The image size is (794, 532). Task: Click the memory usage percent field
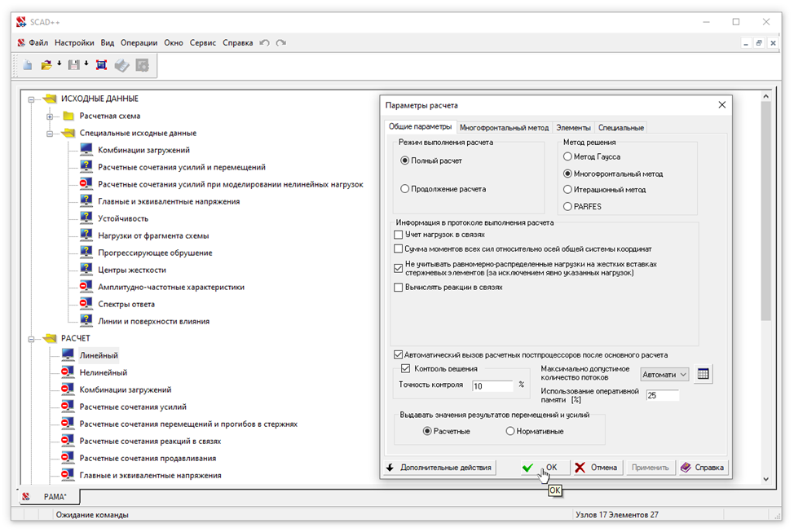pyautogui.click(x=662, y=395)
